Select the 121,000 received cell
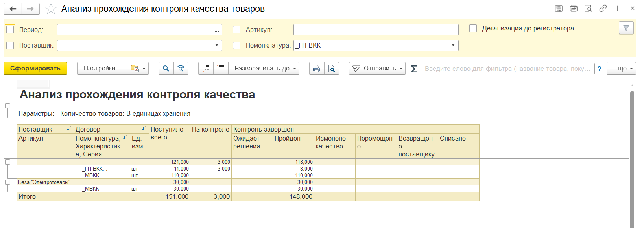644x228 pixels. coord(170,162)
